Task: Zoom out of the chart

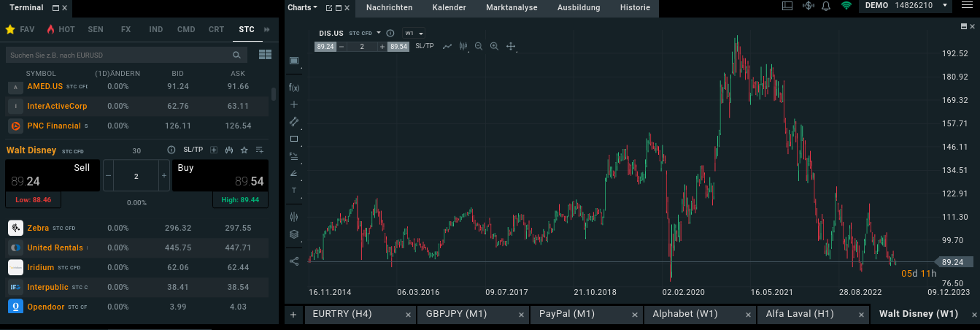Action: [x=479, y=46]
